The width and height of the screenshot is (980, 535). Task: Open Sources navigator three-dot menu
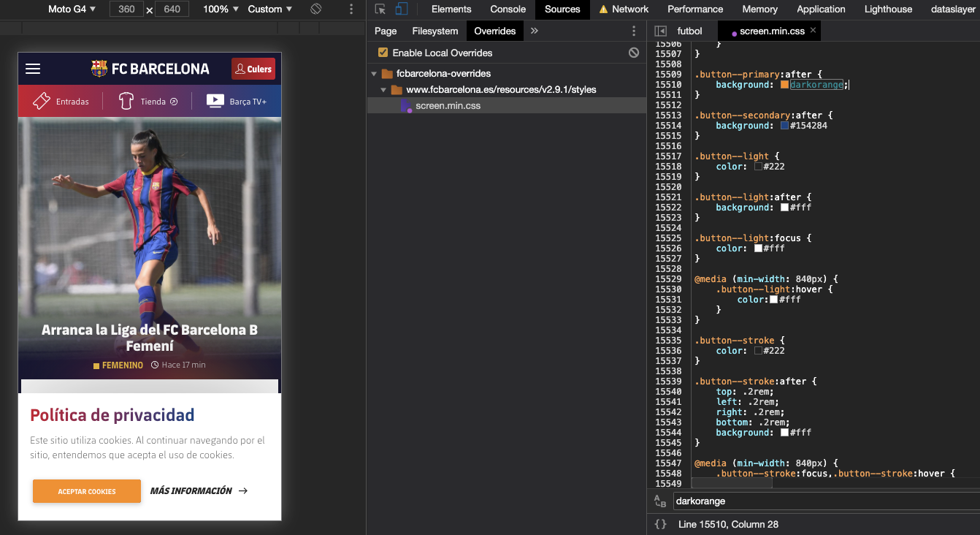pos(634,31)
